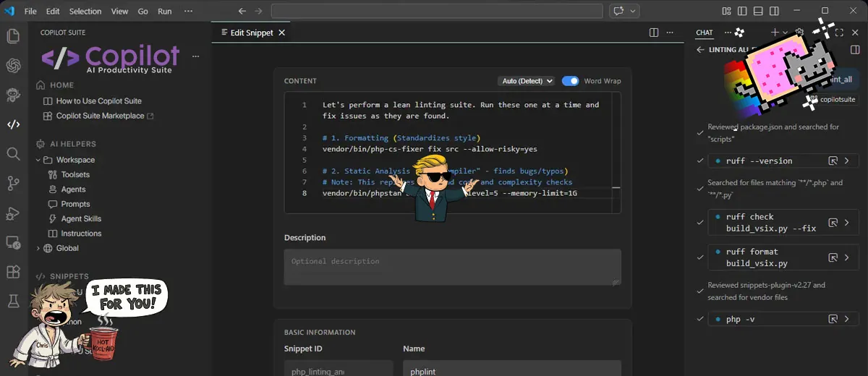
Task: Open the Edit menu
Action: click(53, 12)
